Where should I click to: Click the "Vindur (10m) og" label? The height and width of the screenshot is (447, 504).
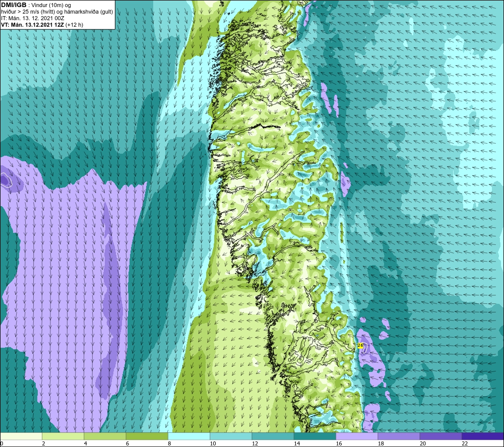51,6
